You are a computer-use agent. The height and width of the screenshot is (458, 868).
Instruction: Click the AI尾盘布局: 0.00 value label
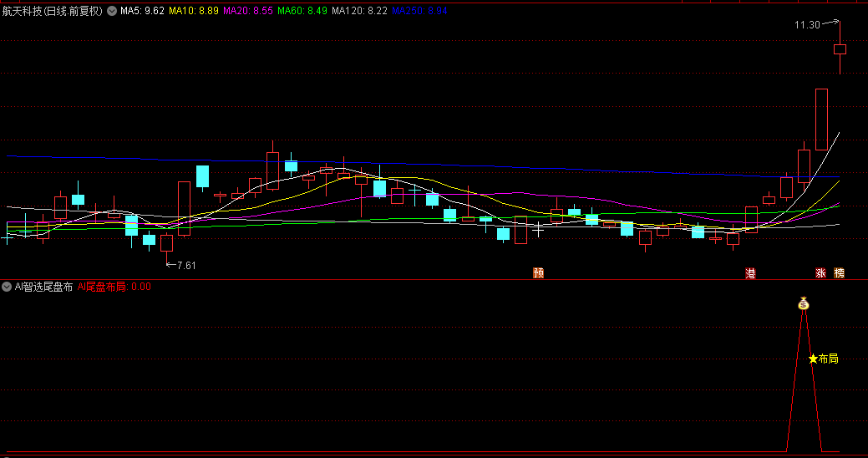click(x=114, y=287)
